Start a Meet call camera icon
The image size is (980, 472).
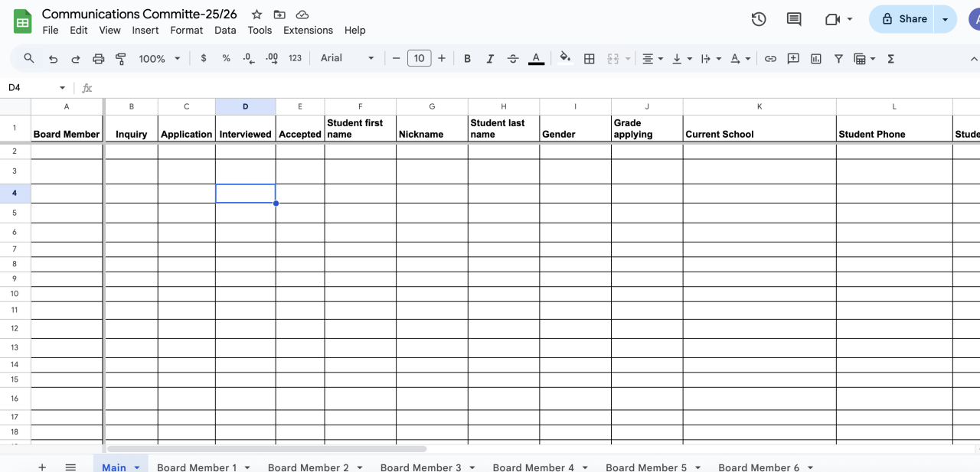click(x=833, y=19)
